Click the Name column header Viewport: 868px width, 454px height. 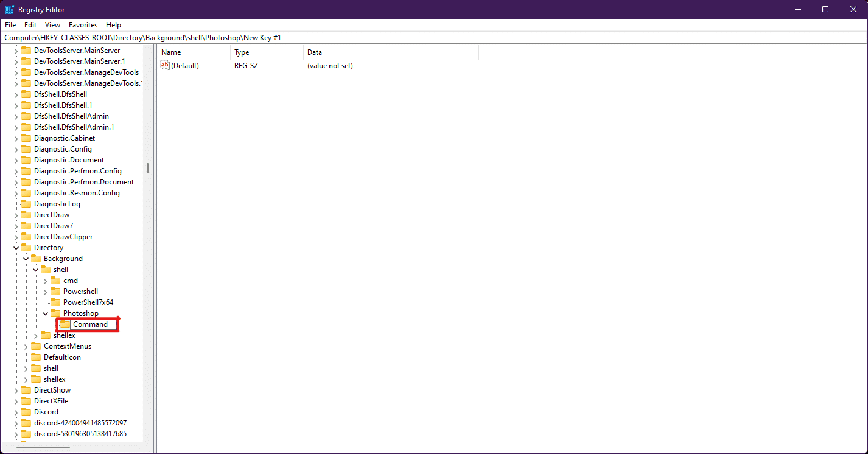pos(170,52)
